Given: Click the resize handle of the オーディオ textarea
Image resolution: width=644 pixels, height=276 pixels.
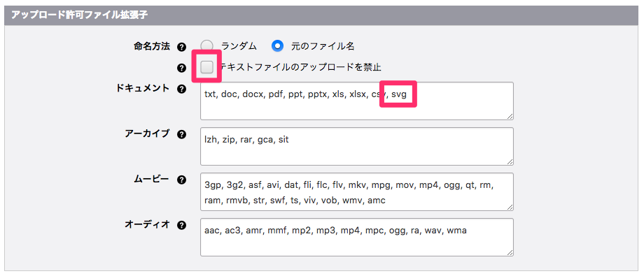Looking at the screenshot, I should point(510,253).
